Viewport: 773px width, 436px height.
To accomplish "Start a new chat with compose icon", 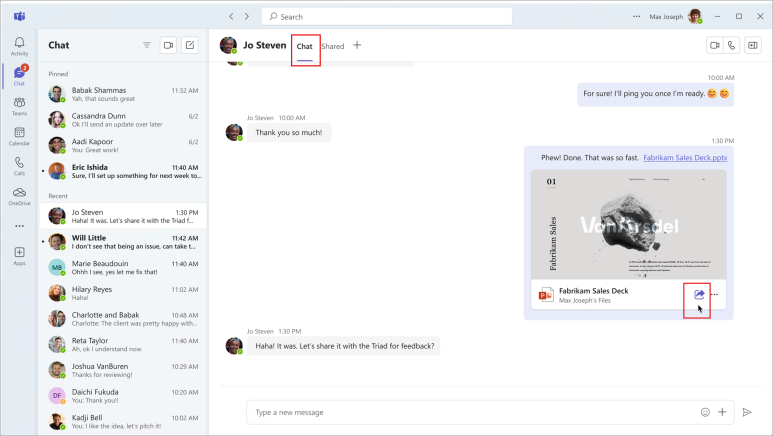I will pos(190,45).
